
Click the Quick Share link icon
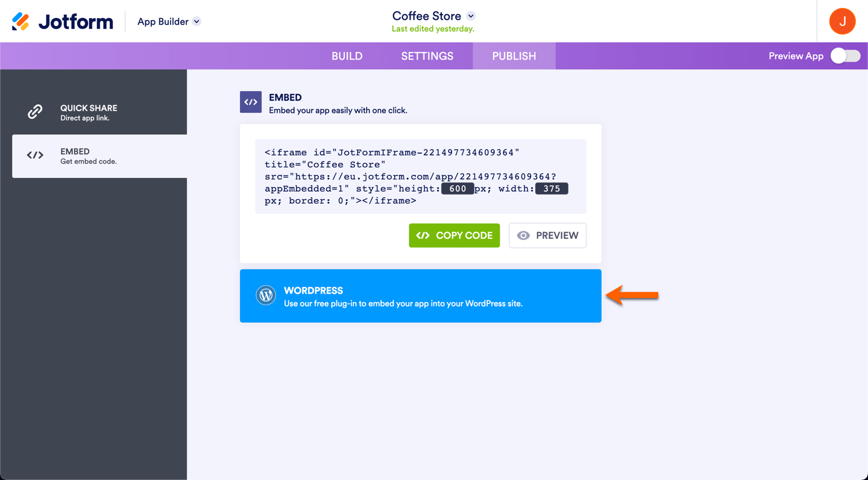coord(35,112)
